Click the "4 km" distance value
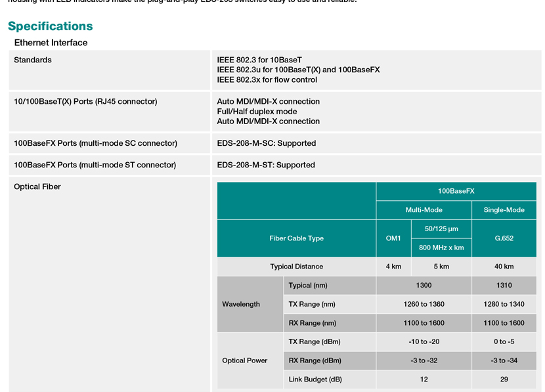The width and height of the screenshot is (545, 392). (x=393, y=267)
